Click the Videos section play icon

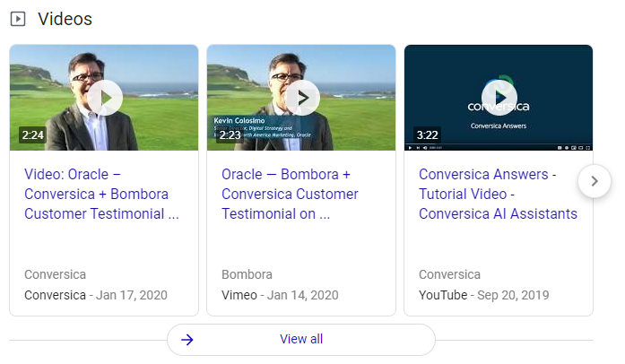coord(17,19)
